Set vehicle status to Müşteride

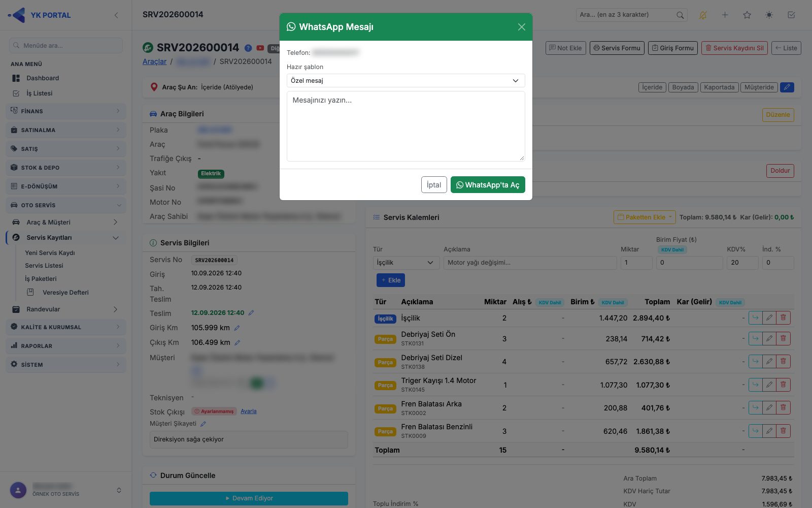coord(759,87)
